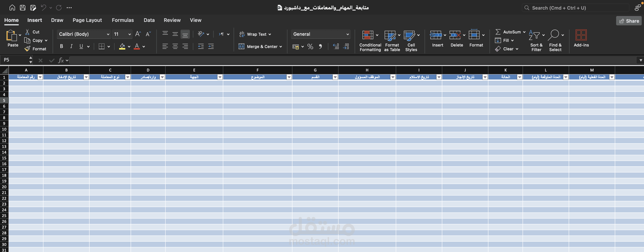Viewport: 644px width, 252px height.
Task: Open filter dropdown for column K header
Action: 520,77
